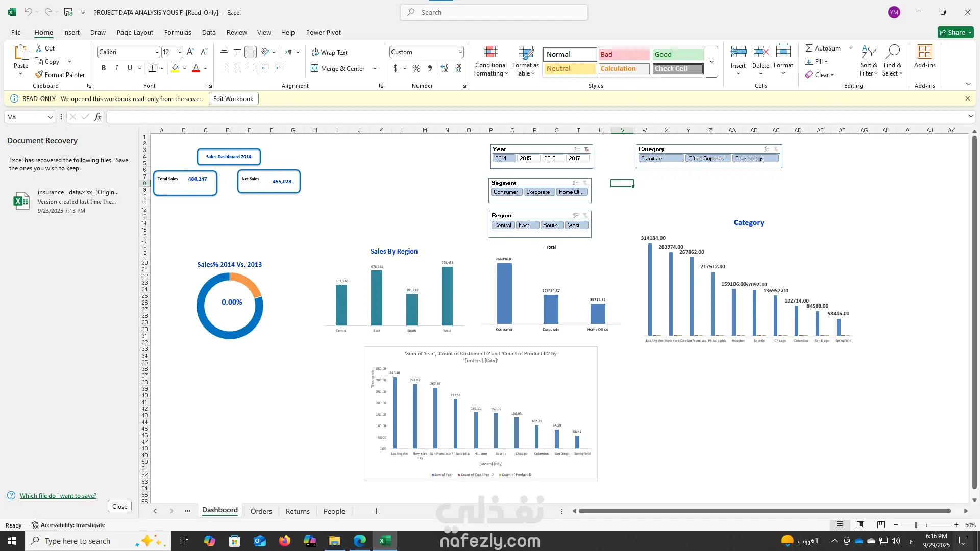Open 'Which file do I want to save?' link
Screen dimensions: 980x551
point(58,496)
